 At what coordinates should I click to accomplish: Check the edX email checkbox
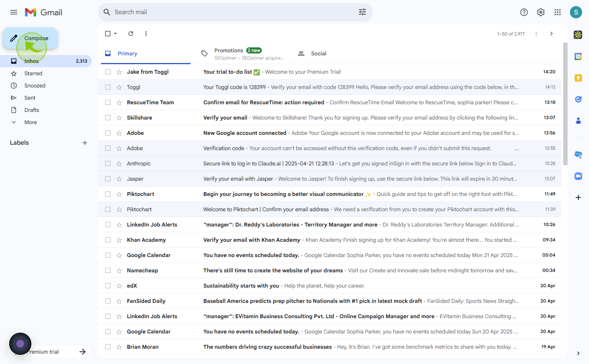tap(108, 286)
